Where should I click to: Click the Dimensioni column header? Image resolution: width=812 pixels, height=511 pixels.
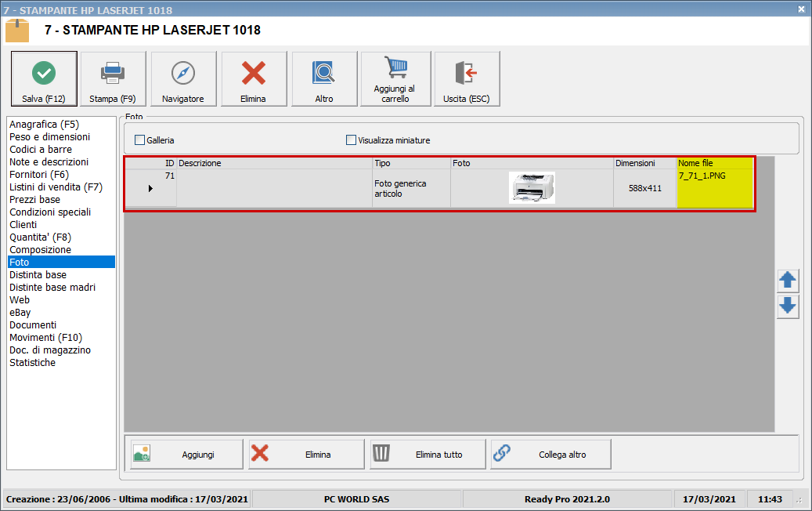pos(645,163)
